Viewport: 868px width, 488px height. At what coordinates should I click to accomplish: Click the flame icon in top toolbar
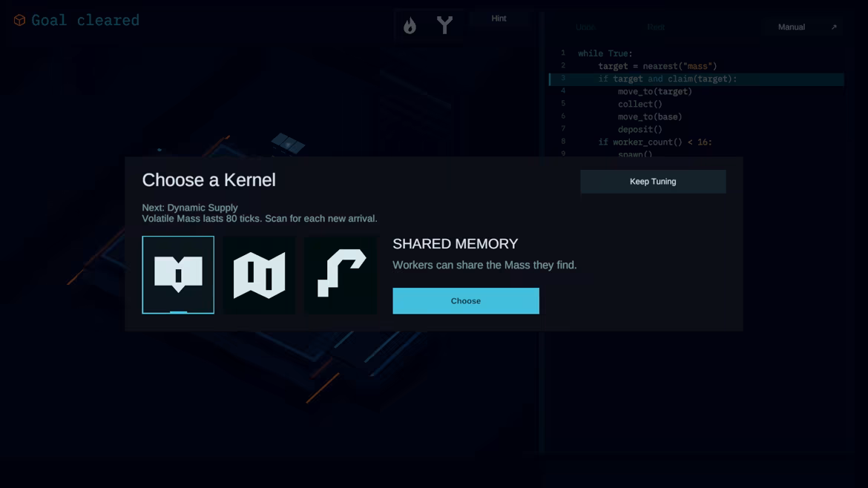coord(410,25)
